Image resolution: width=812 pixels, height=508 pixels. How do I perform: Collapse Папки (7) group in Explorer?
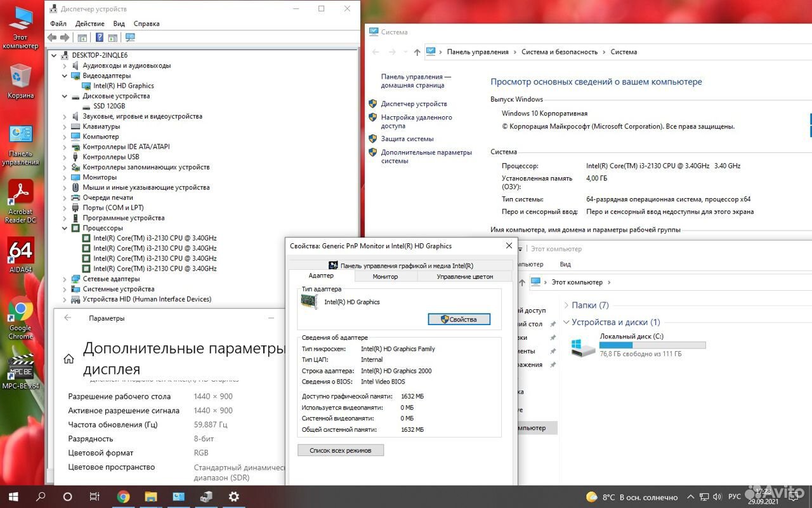566,305
